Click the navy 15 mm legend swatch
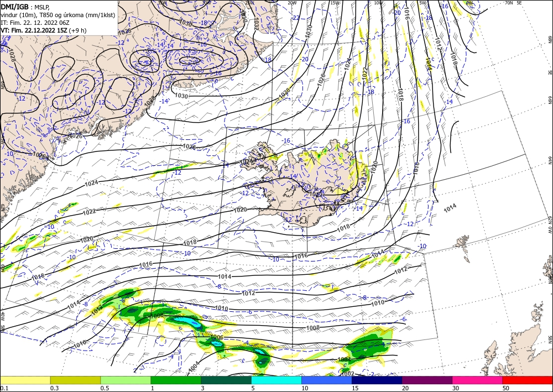 (x=377, y=380)
